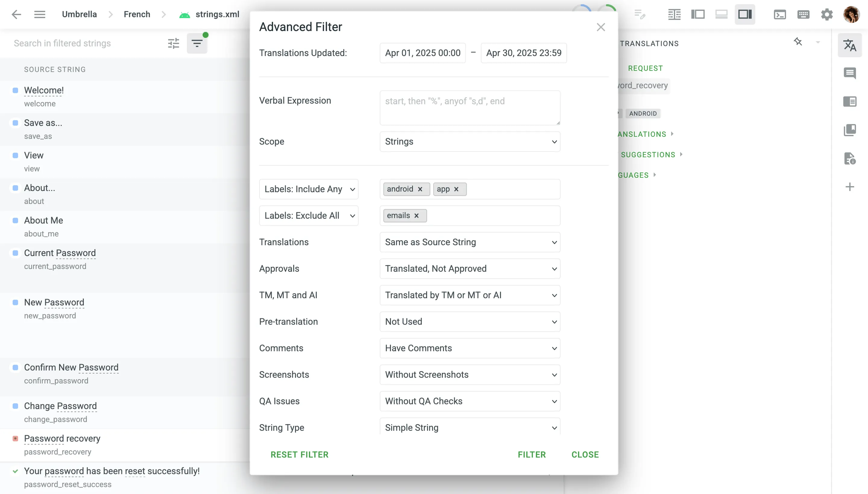The image size is (868, 494).
Task: Apply settings with the FILTER button
Action: 532,455
